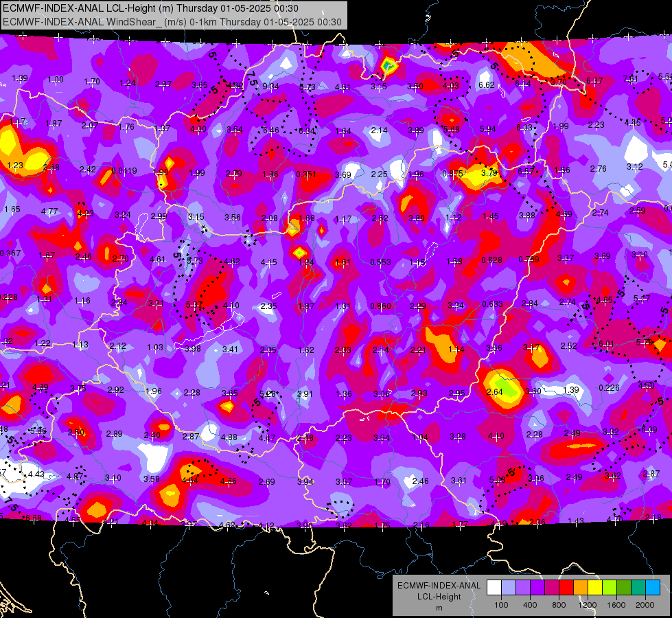
Task: Click the 3.41 wind shear value
Action: click(230, 349)
